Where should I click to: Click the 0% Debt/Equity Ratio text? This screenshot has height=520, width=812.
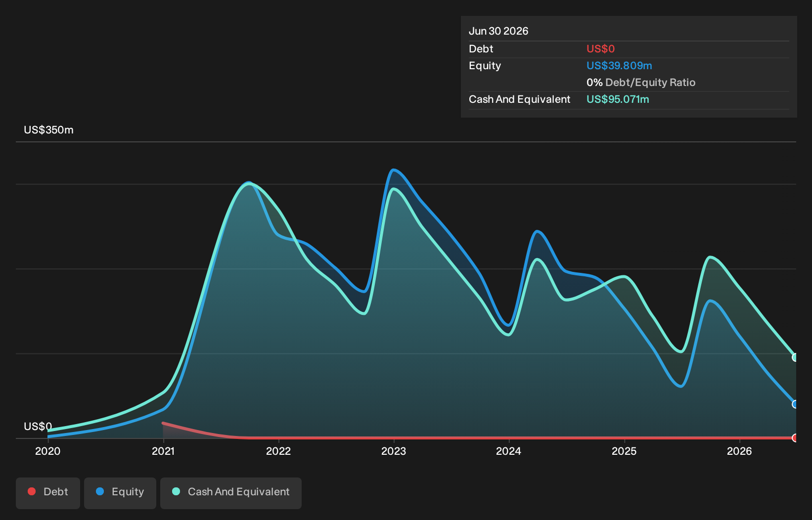pos(641,83)
